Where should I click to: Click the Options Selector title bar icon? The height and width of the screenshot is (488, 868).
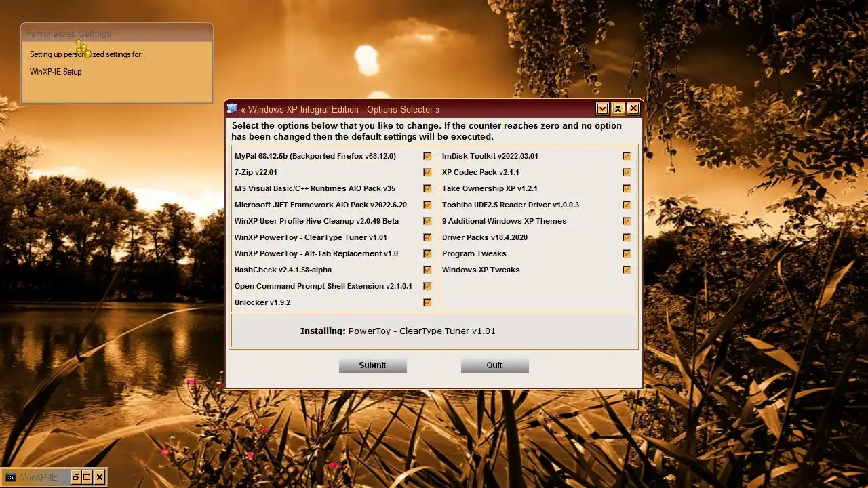233,108
